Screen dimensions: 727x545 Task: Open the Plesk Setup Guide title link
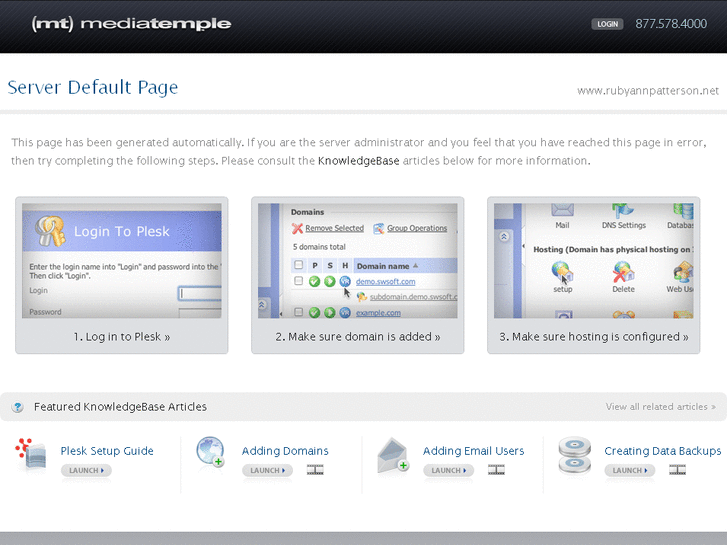107,451
